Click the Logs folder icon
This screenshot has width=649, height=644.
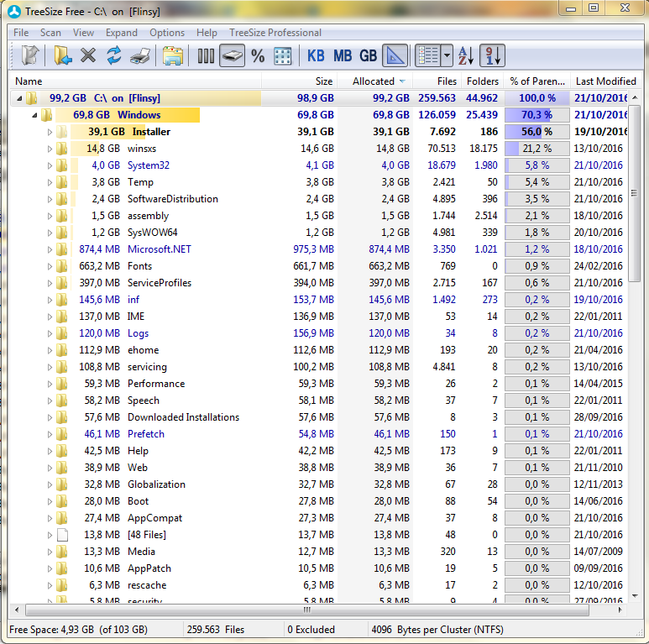[61, 333]
